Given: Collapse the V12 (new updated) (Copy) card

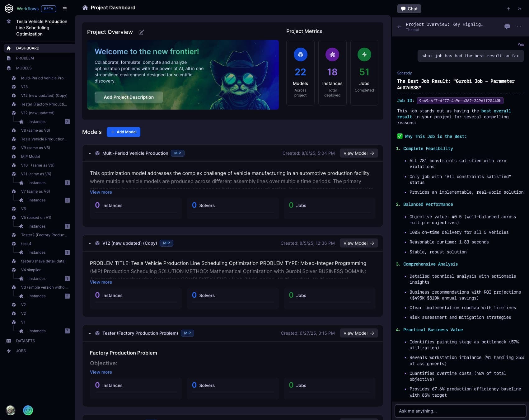Looking at the screenshot, I should pos(90,243).
